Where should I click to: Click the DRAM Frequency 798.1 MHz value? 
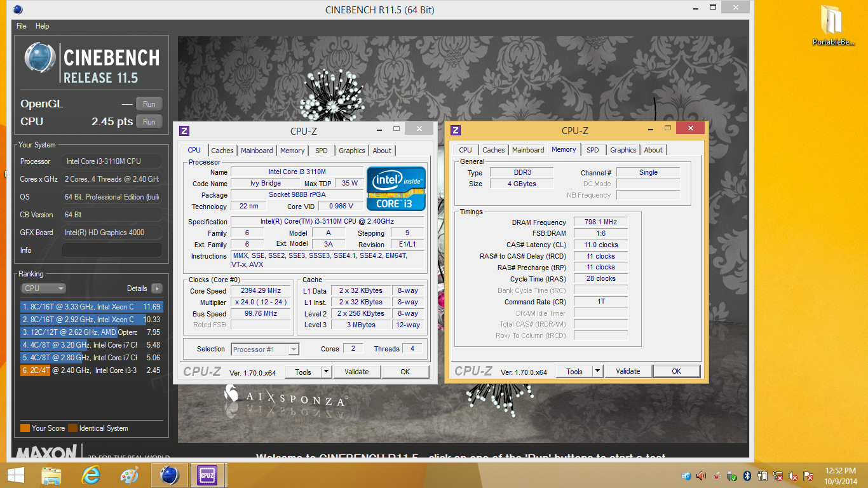[601, 222]
